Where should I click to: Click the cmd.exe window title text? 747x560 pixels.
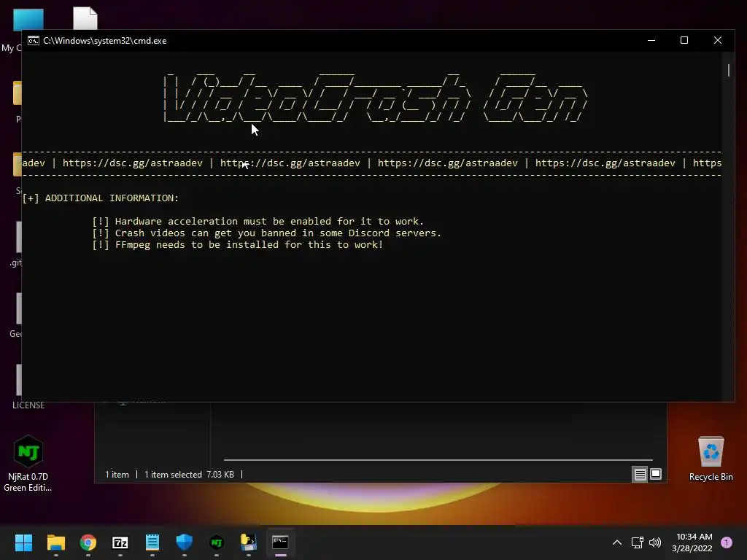click(105, 41)
